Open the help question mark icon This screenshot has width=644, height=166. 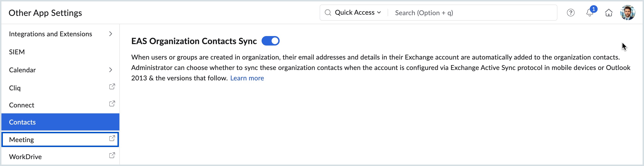click(571, 13)
